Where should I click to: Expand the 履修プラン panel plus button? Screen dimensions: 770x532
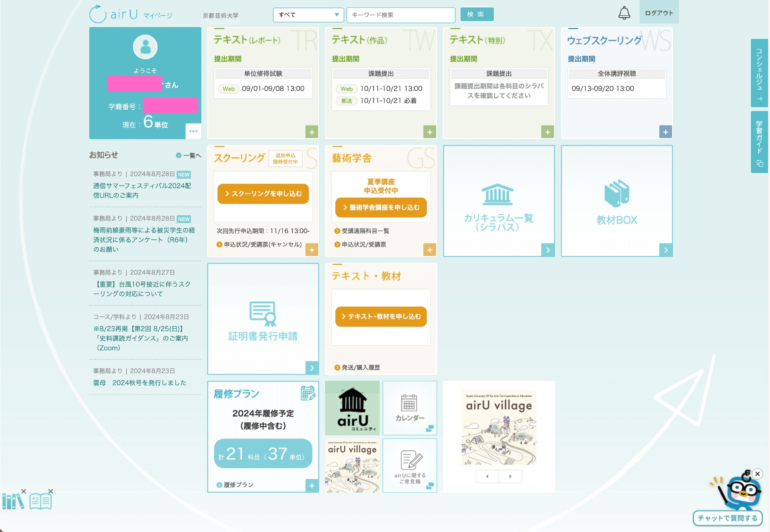pyautogui.click(x=311, y=486)
